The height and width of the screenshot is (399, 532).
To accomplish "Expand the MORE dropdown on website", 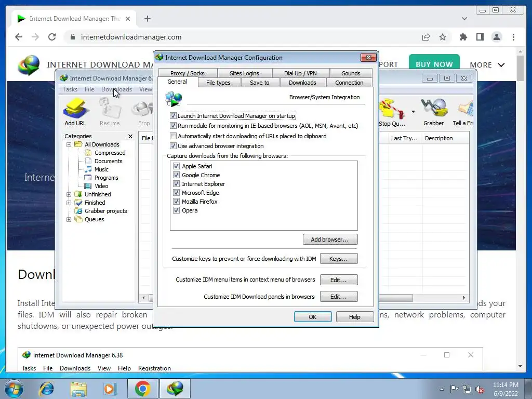I will coord(487,65).
